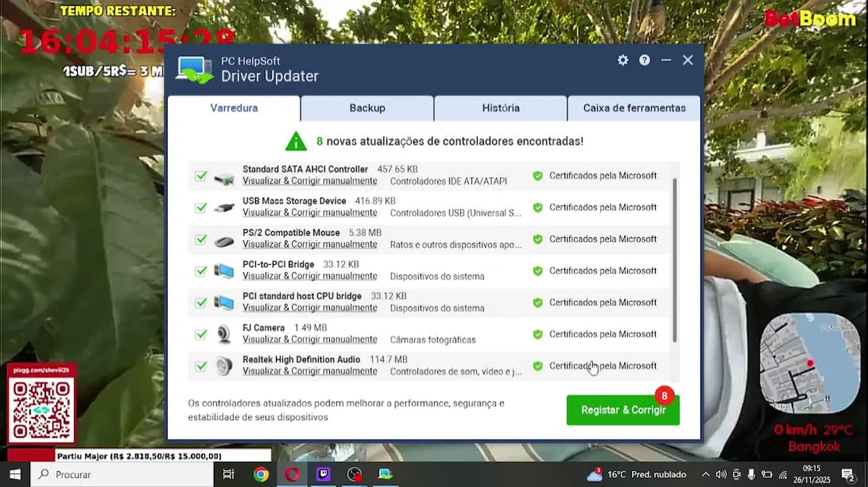The height and width of the screenshot is (487, 868).
Task: Open the Twitch app on the taskbar
Action: click(323, 474)
